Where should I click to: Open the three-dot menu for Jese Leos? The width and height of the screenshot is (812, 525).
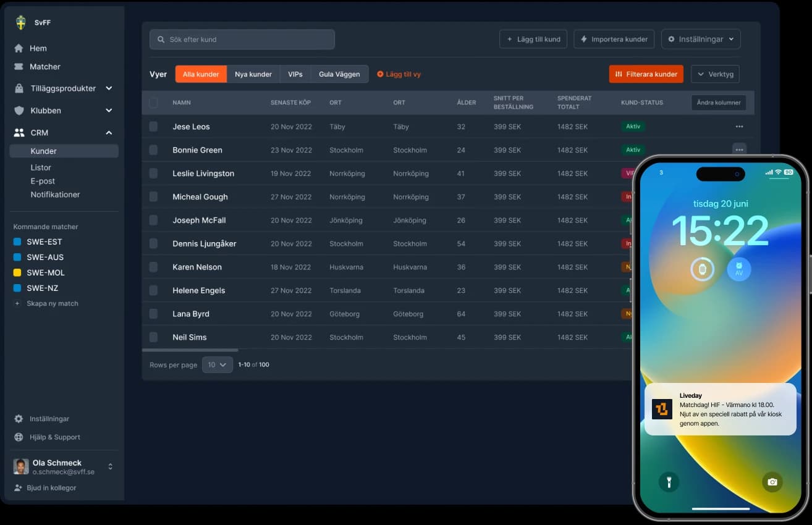point(739,127)
